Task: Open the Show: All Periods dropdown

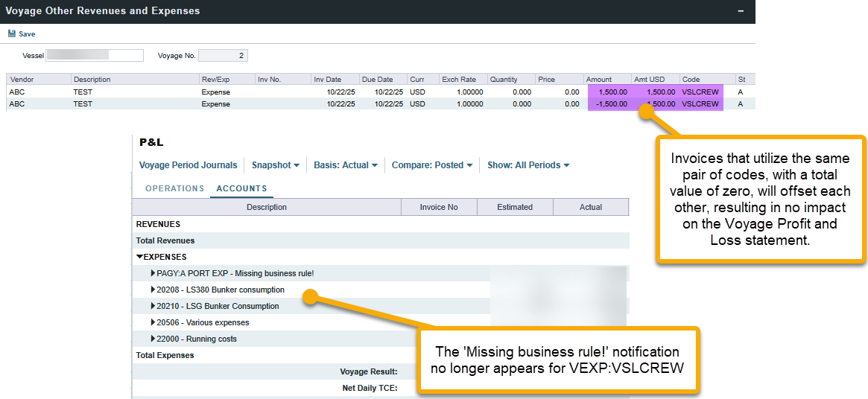Action: [x=528, y=165]
